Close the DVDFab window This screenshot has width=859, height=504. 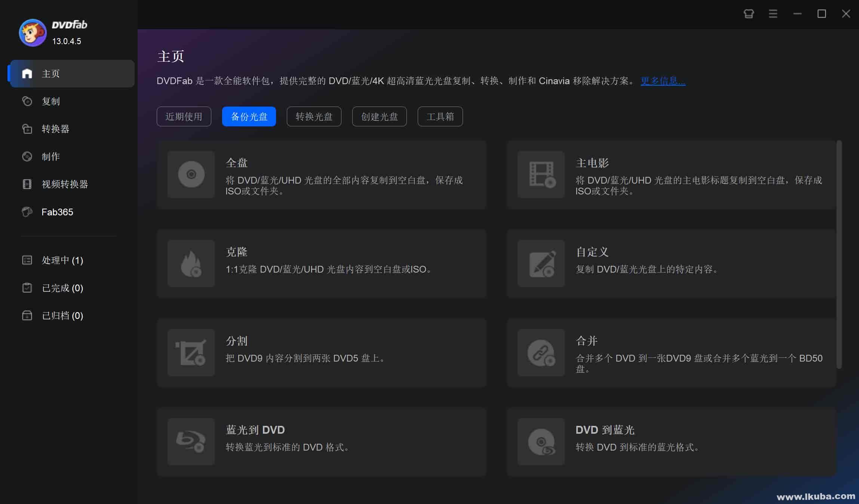click(846, 14)
